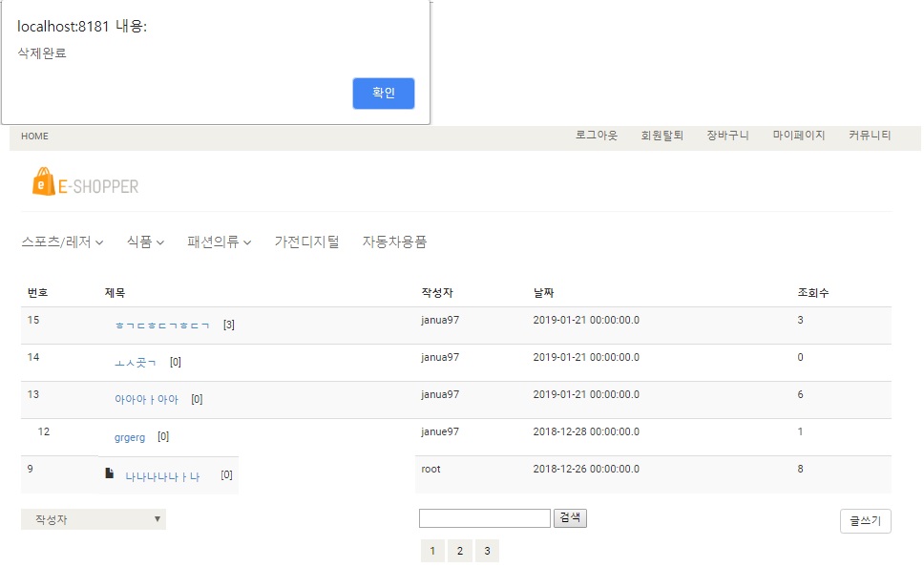Expand the 식품 category menu
Image resolution: width=924 pixels, height=588 pixels.
point(145,241)
